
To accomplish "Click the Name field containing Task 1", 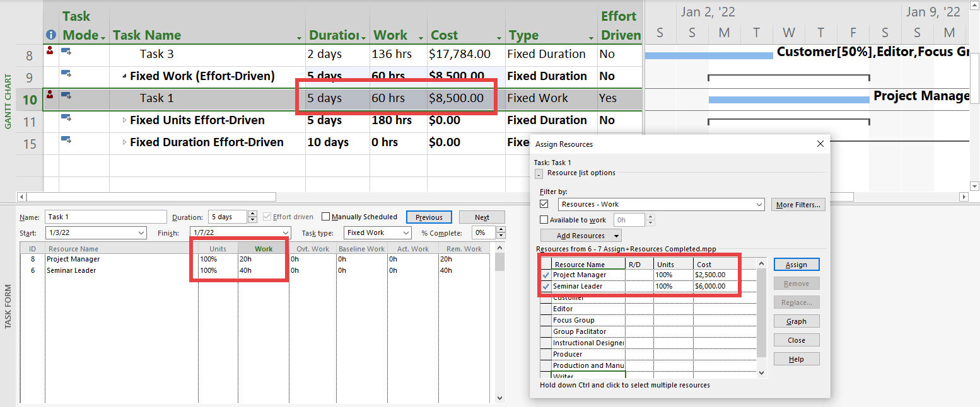I will pos(106,217).
